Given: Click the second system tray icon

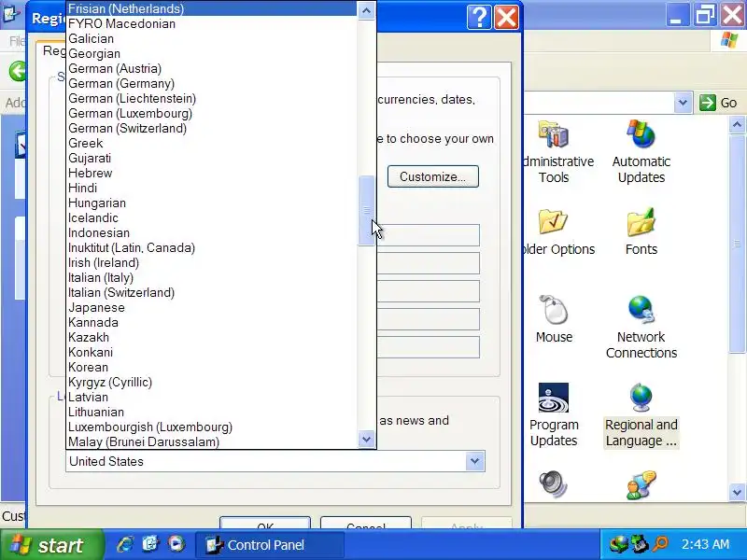Looking at the screenshot, I should click(x=640, y=544).
